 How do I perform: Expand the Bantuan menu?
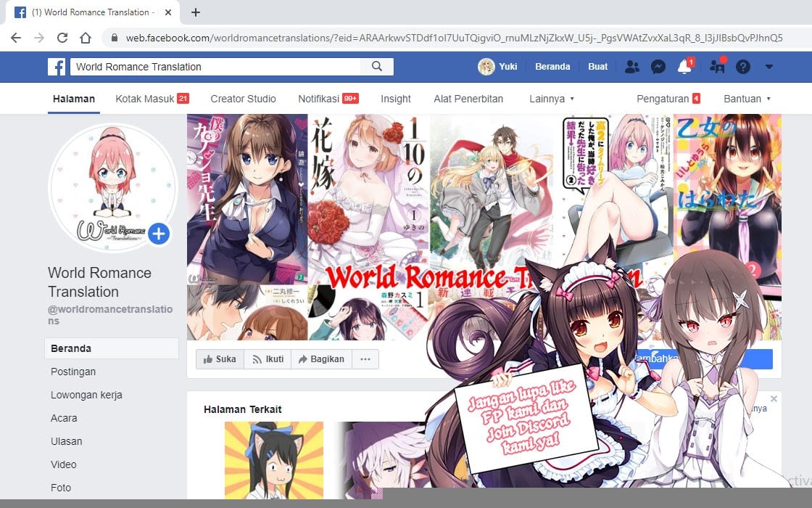click(747, 99)
